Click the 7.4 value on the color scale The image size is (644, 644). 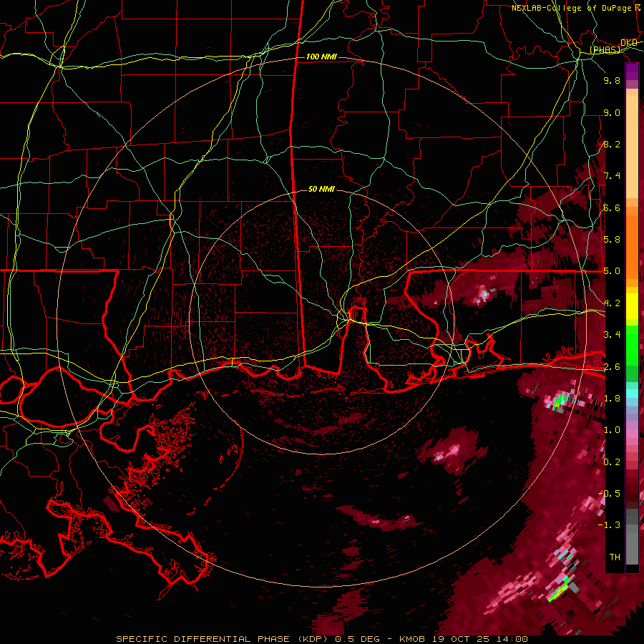[x=612, y=176]
